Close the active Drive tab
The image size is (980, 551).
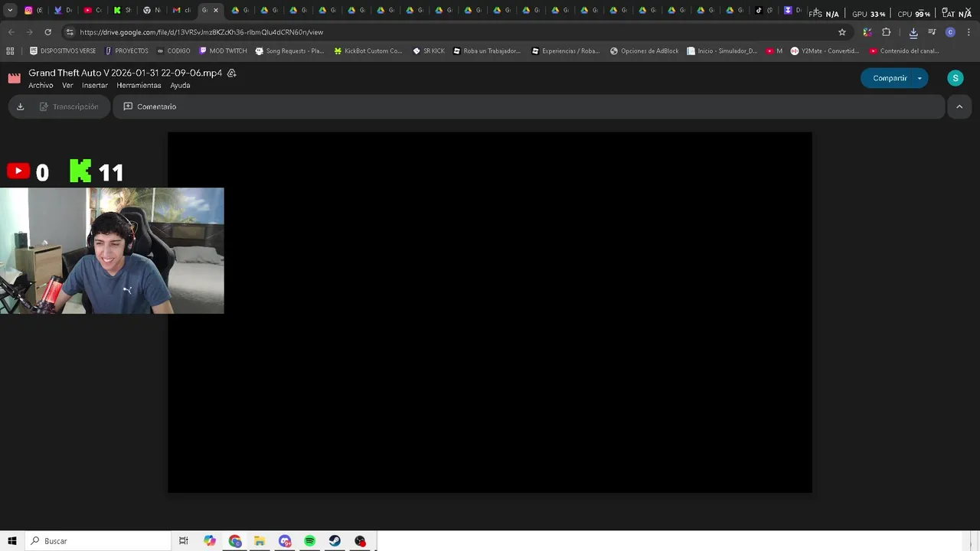(216, 10)
